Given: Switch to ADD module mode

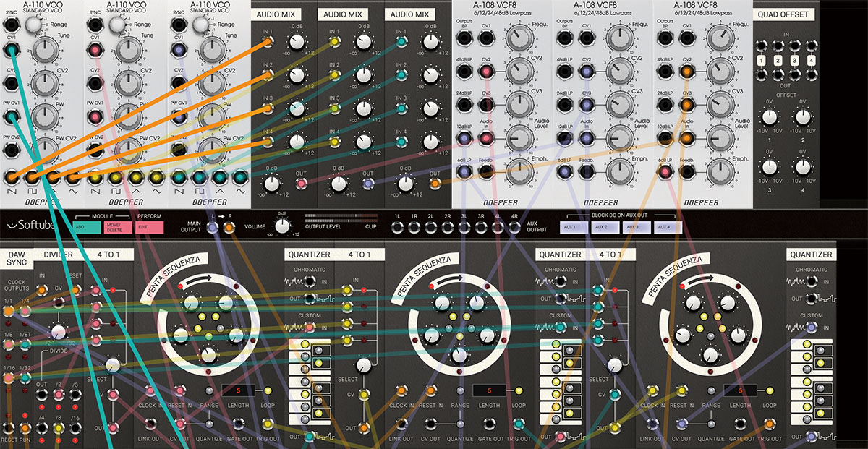Looking at the screenshot, I should coord(87,228).
